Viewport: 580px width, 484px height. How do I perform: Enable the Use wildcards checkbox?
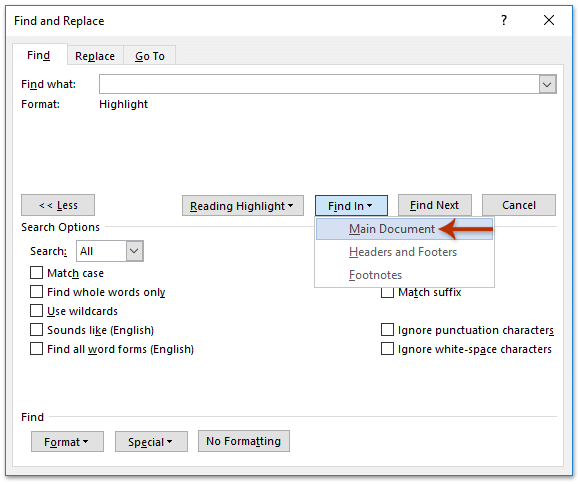[x=36, y=310]
